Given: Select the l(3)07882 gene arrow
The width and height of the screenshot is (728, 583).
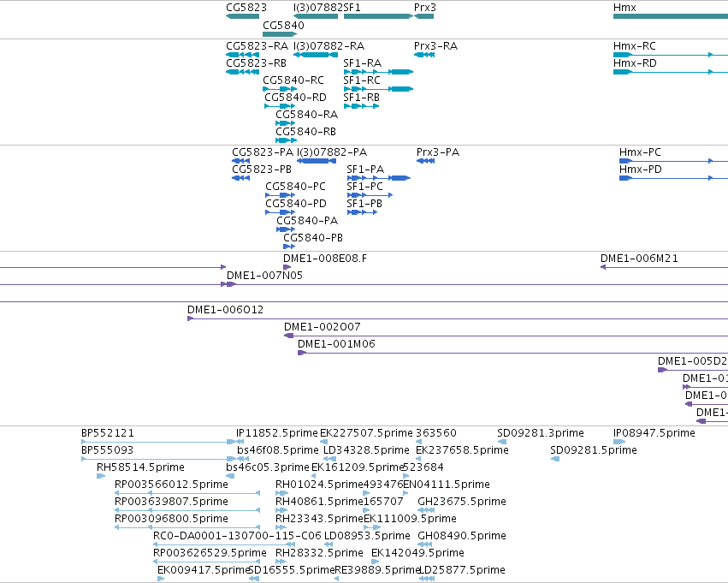Looking at the screenshot, I should 316,16.
